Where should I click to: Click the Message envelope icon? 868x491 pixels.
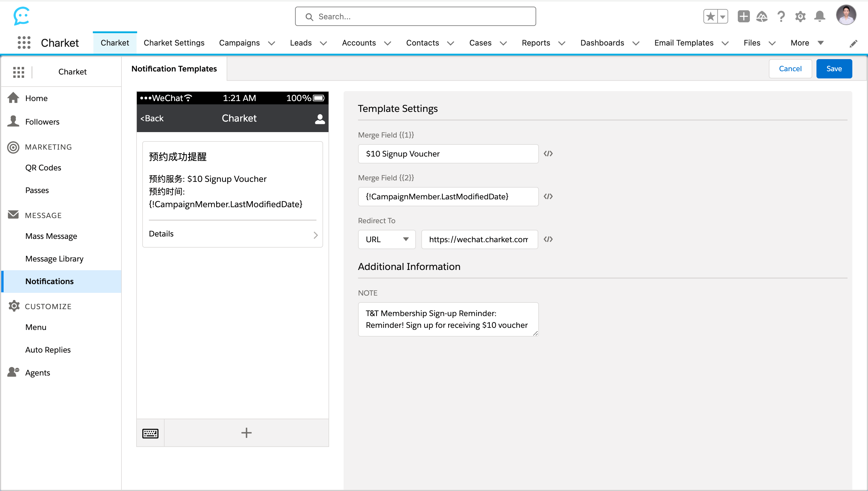click(x=13, y=215)
